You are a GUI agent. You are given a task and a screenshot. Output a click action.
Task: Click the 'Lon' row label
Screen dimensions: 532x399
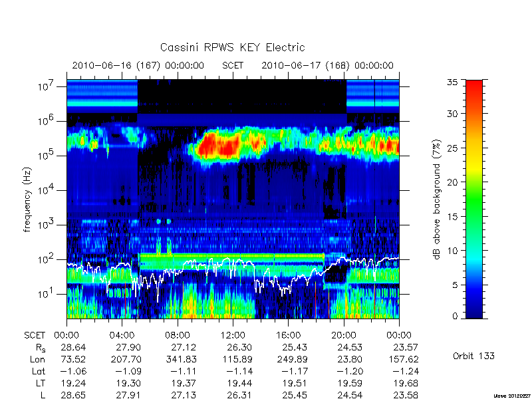tap(38, 359)
